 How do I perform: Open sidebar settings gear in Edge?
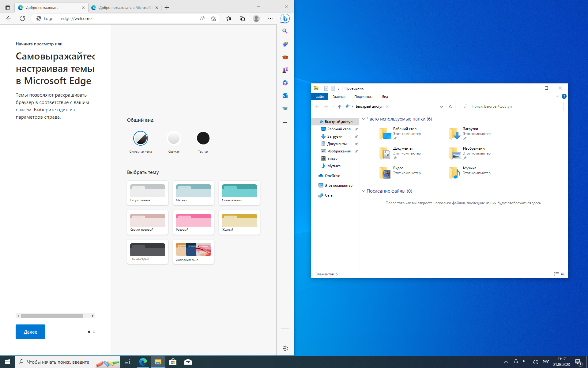(285, 348)
